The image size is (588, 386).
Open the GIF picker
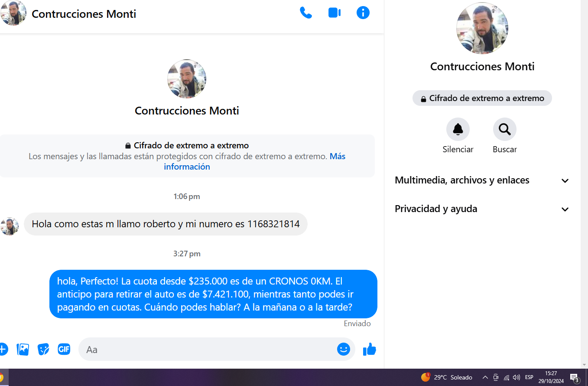click(64, 349)
